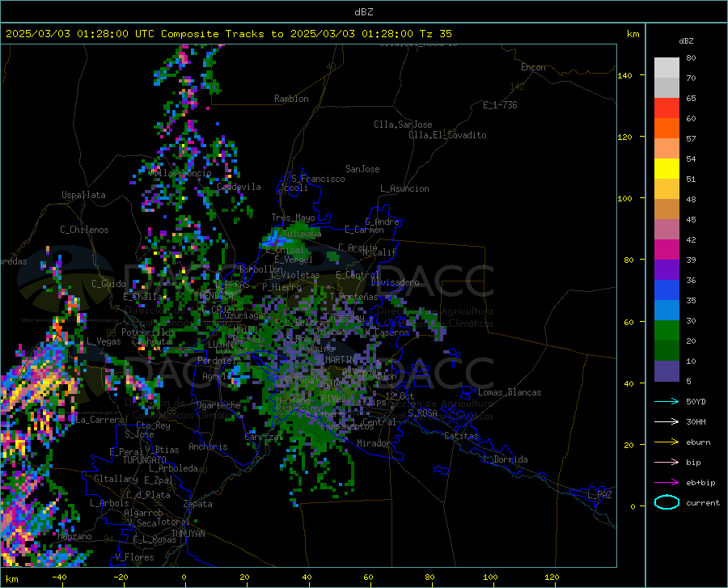The height and width of the screenshot is (588, 728).
Task: Click the 'La_Carrera' place label
Action: point(99,420)
